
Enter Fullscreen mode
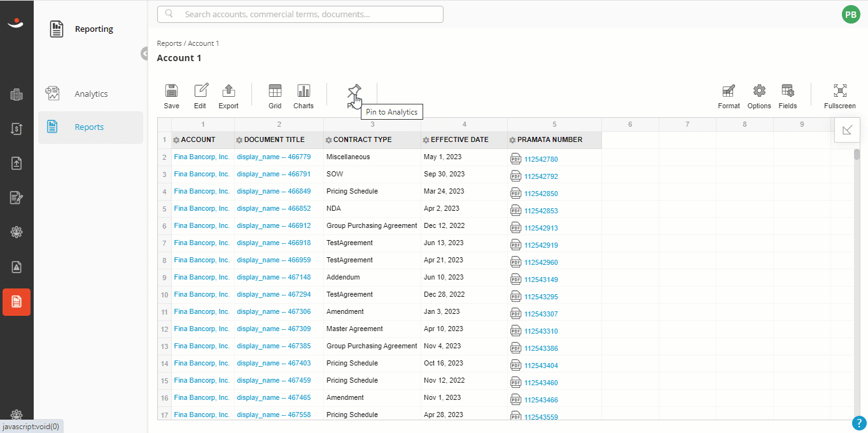[840, 90]
